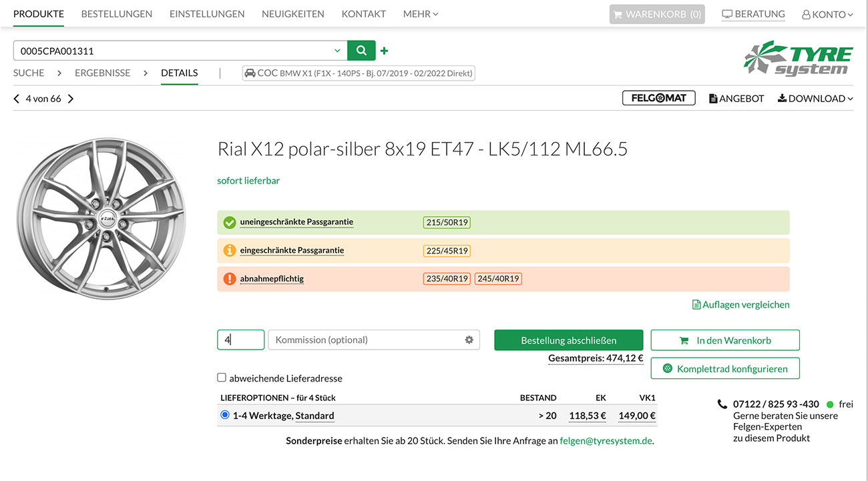Click the '4 von 66' counter text

[x=43, y=99]
